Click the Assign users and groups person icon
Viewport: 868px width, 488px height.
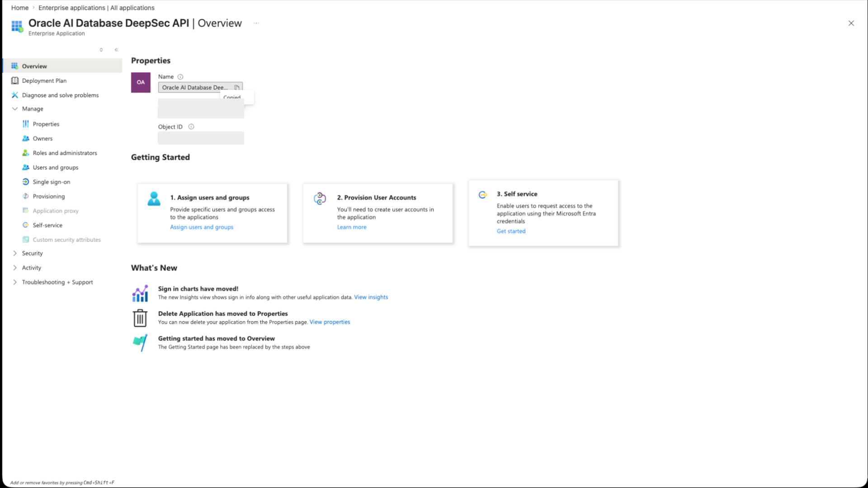pos(154,198)
